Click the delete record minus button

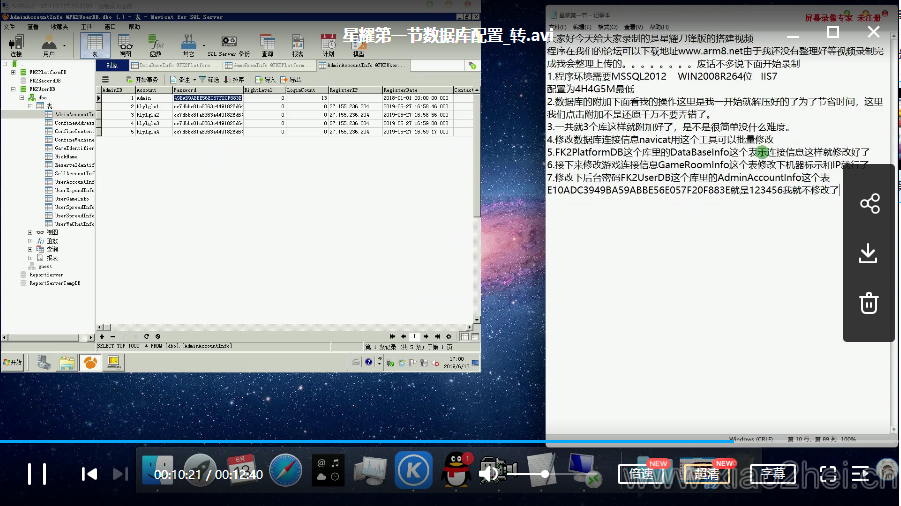click(x=113, y=337)
